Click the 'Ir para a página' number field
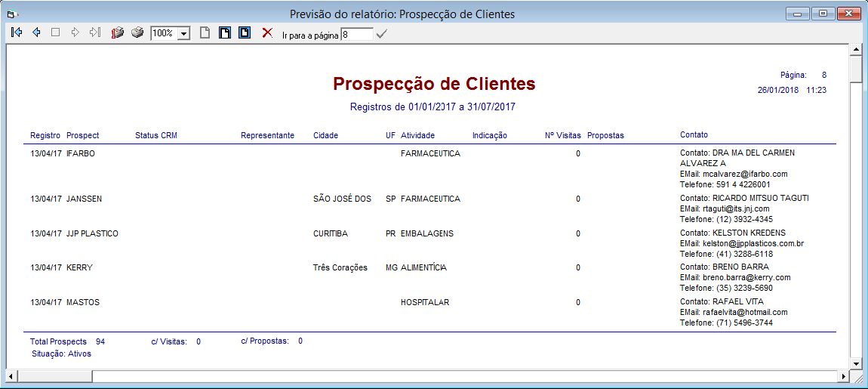This screenshot has height=389, width=868. [356, 34]
